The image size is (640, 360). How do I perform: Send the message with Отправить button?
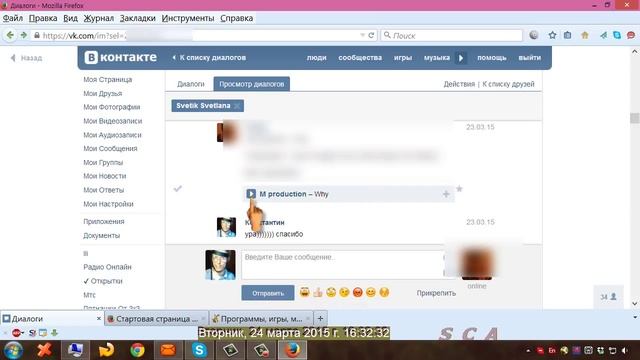pyautogui.click(x=268, y=293)
